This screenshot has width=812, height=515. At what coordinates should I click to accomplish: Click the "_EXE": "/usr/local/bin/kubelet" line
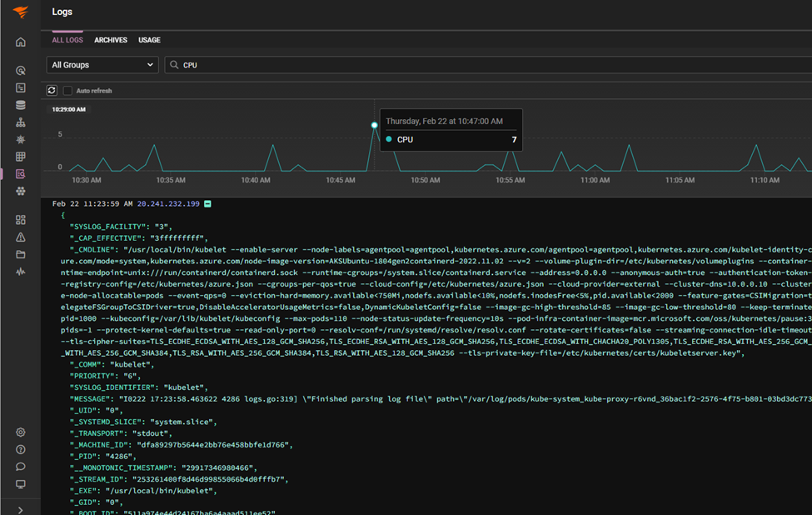143,491
